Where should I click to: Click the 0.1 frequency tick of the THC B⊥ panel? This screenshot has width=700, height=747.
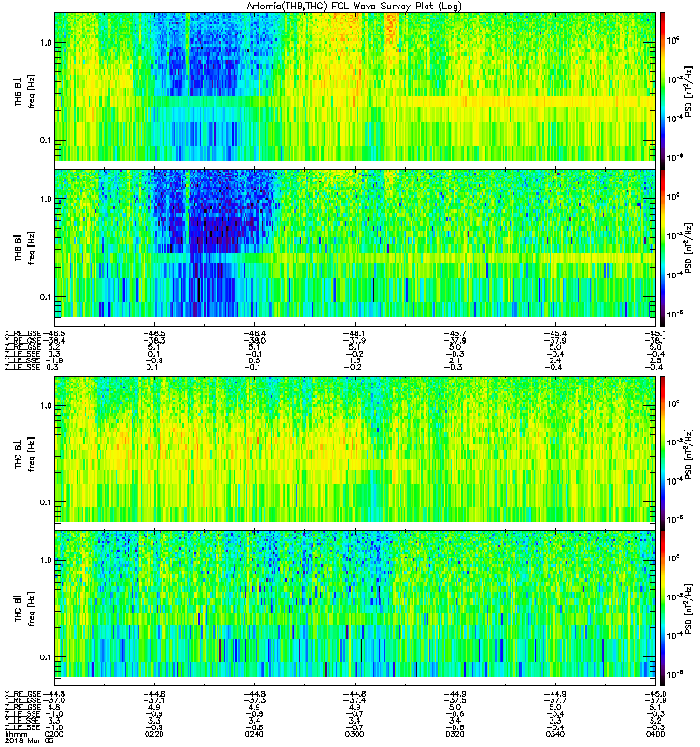pos(46,502)
